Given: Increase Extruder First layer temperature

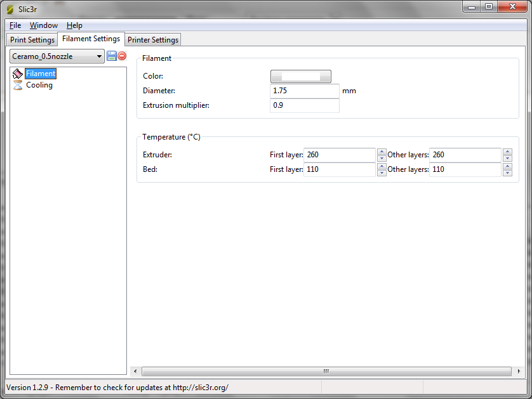Looking at the screenshot, I should coord(382,152).
